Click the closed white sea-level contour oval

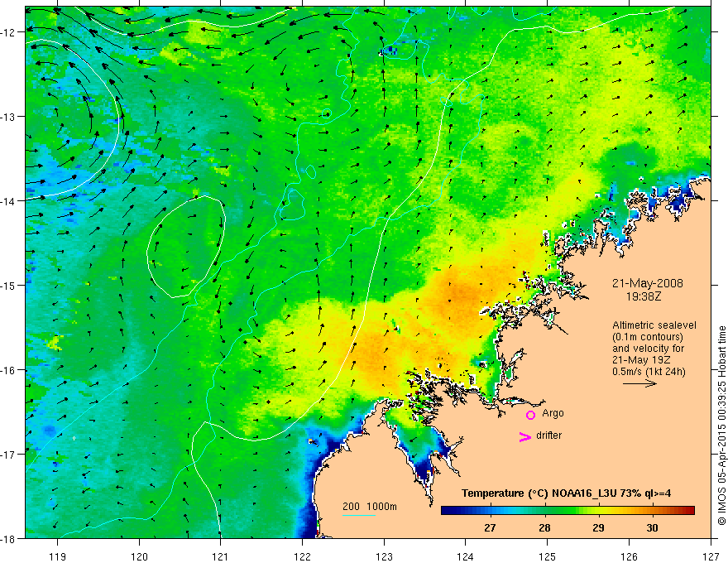click(x=186, y=247)
